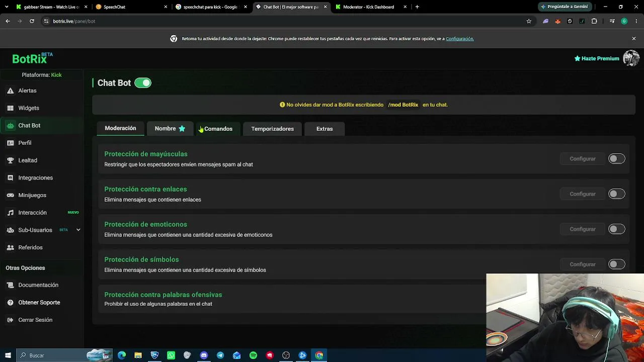Open WhatsApp from the Windows taskbar
The height and width of the screenshot is (362, 644).
tap(171, 355)
